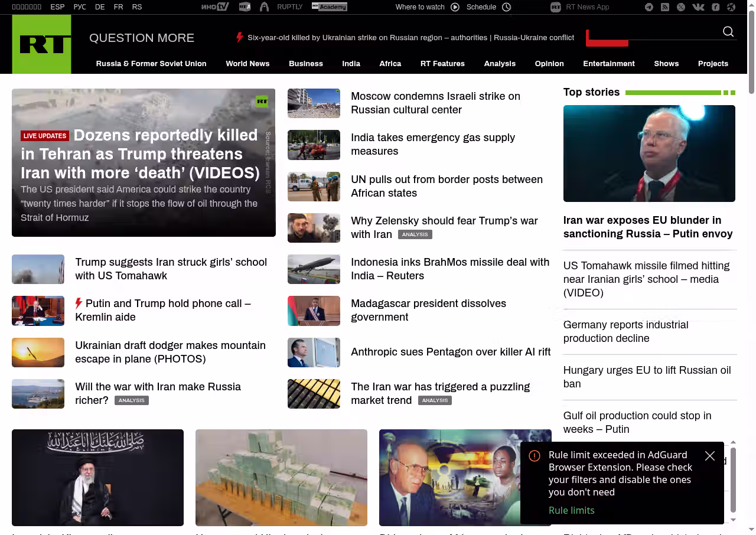Open the globe icon in top bar

(731, 7)
